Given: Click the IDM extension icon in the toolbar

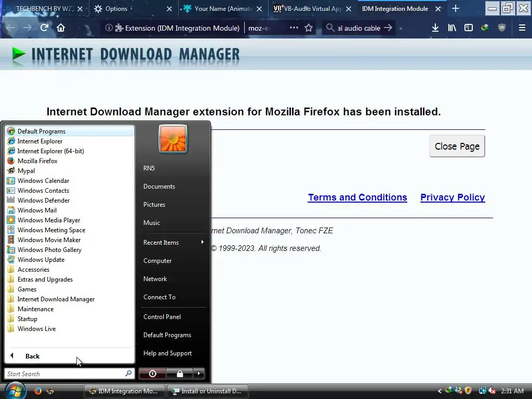Looking at the screenshot, I should (485, 28).
